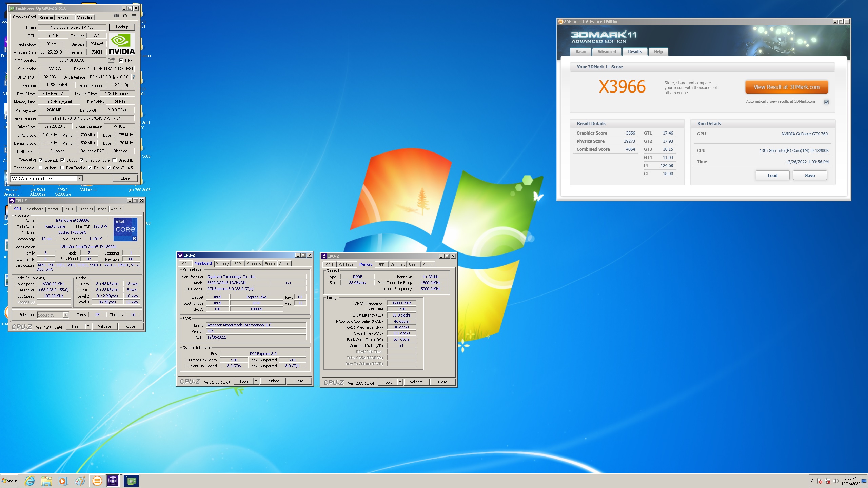
Task: Click the GPU-Z refresh icon
Action: (x=125, y=16)
